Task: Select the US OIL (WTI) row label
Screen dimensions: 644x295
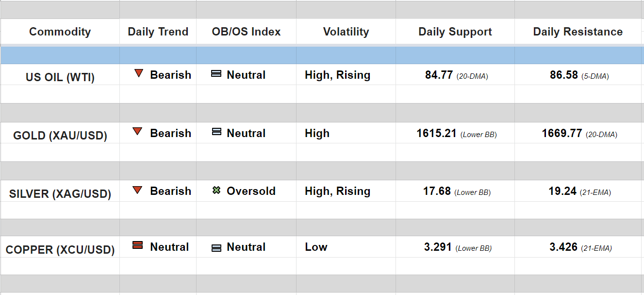Action: [60, 77]
